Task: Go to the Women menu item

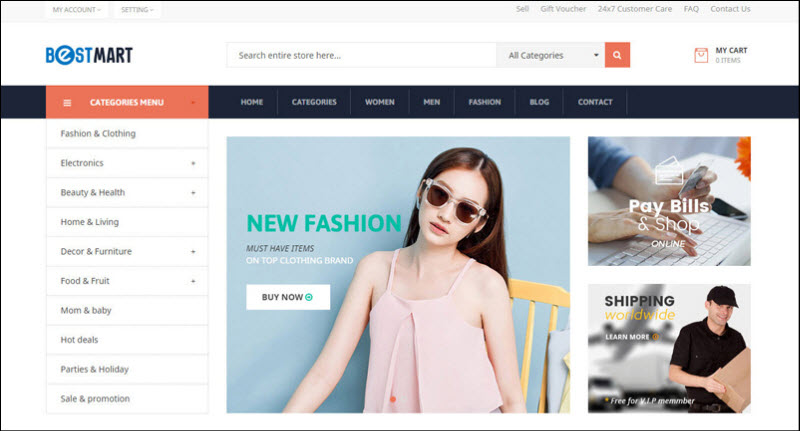Action: coord(379,102)
